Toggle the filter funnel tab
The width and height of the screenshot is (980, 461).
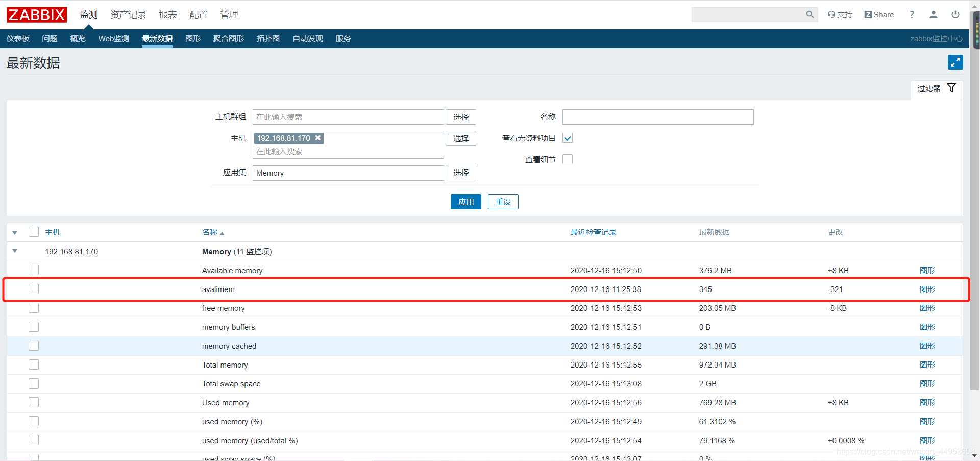tap(937, 88)
